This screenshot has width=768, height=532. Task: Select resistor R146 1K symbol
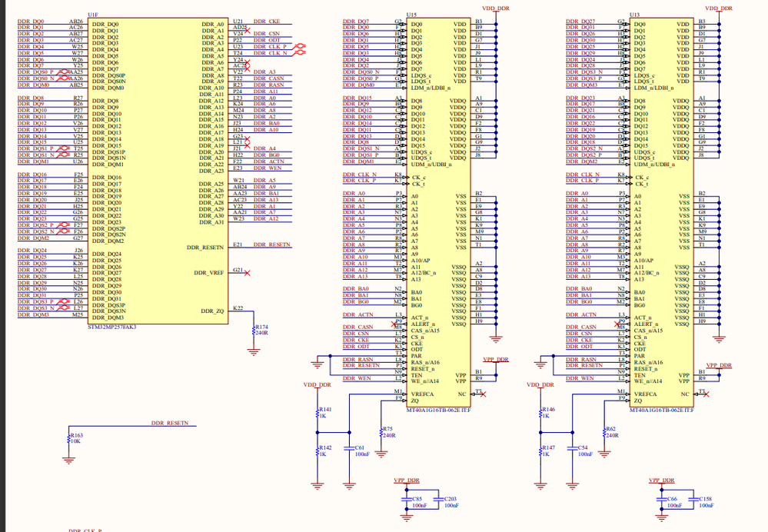(540, 413)
